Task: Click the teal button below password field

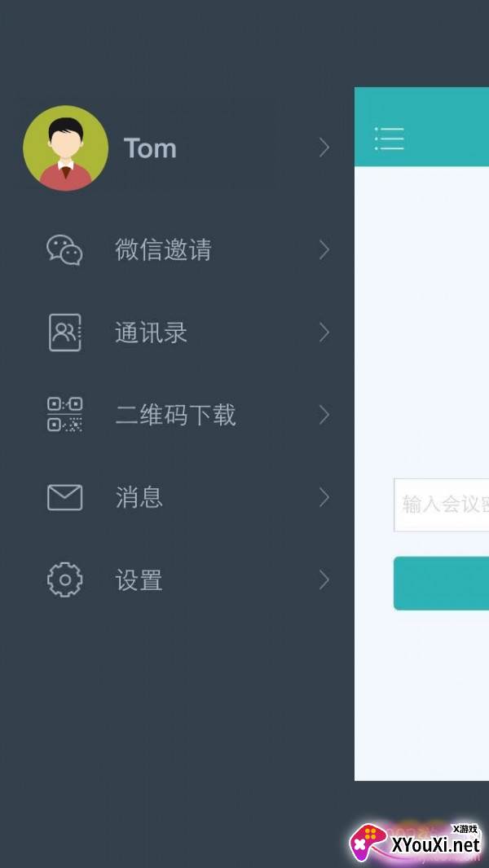Action: pos(442,584)
